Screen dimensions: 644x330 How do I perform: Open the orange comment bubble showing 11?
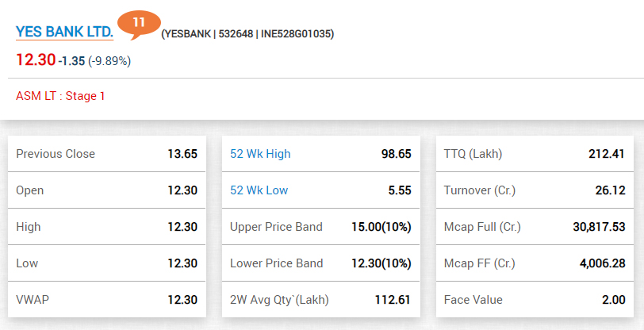pos(139,23)
